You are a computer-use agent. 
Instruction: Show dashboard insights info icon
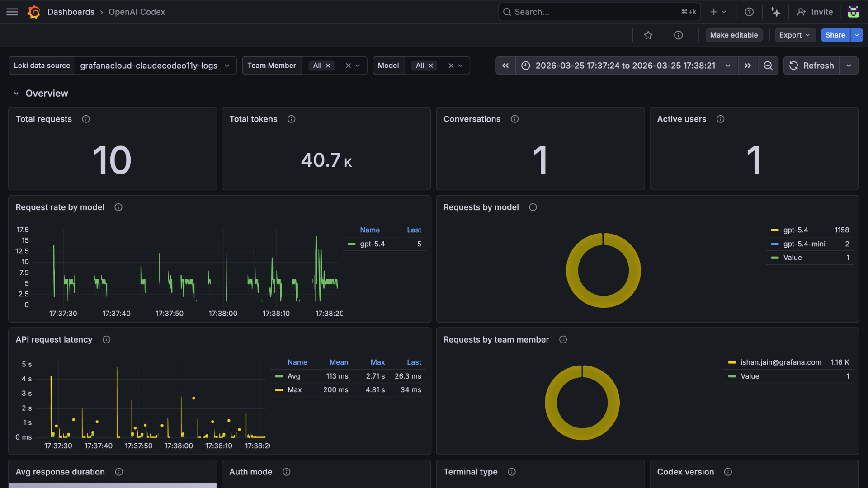point(678,35)
